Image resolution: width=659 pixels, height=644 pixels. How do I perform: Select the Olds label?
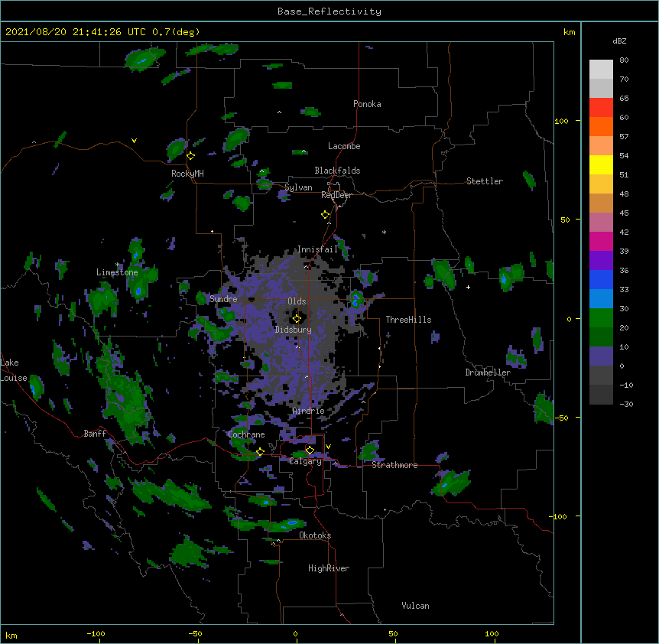tap(297, 301)
